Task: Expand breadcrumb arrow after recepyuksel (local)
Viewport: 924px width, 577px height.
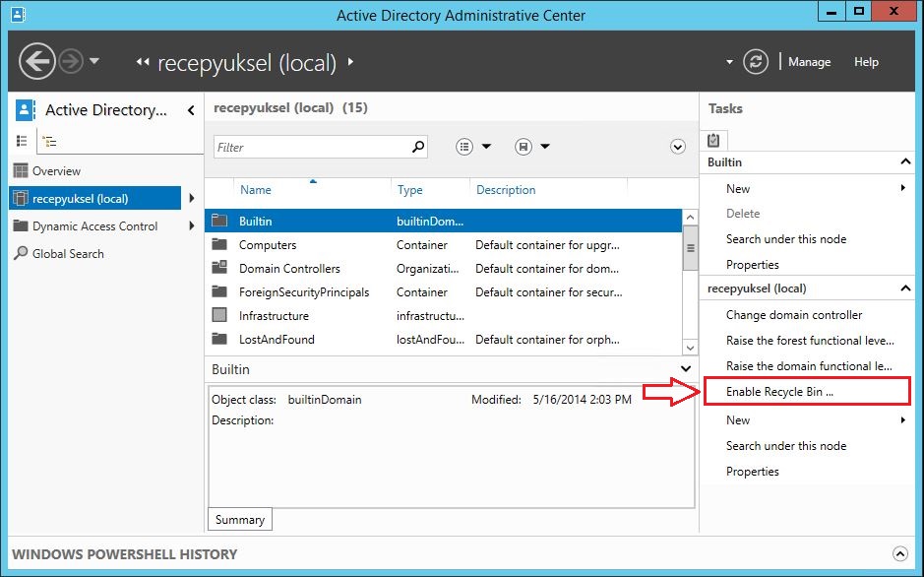Action: 350,61
